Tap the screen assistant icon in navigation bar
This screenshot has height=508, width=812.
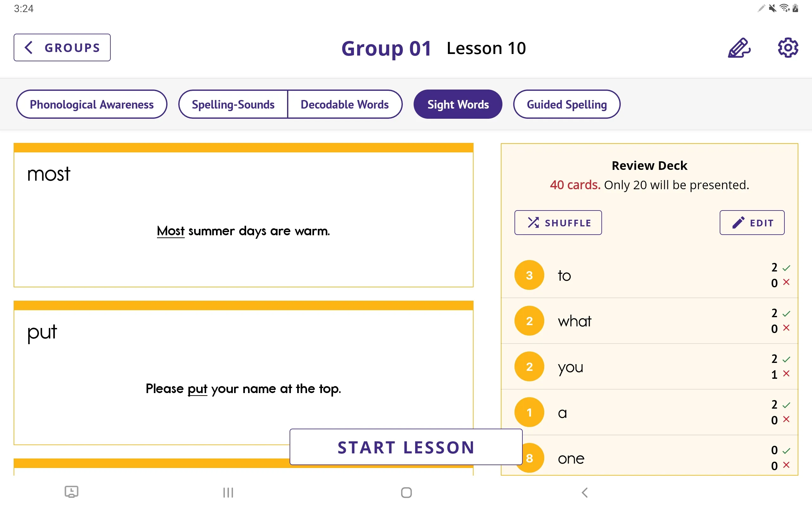click(x=71, y=492)
